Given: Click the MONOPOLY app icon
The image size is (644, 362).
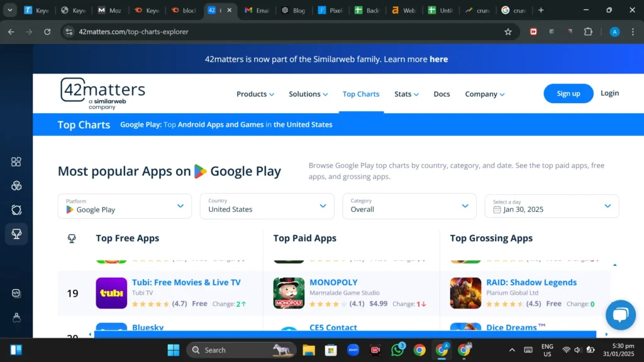Looking at the screenshot, I should 289,293.
